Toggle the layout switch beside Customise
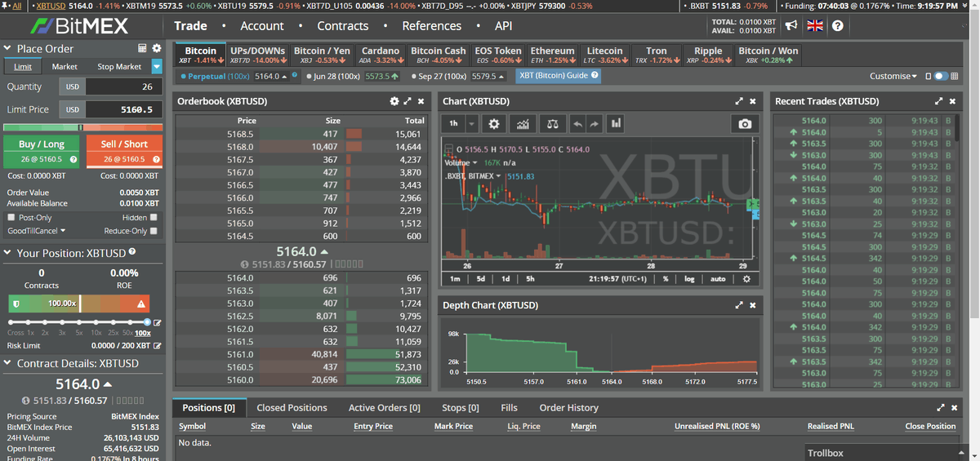 point(942,76)
